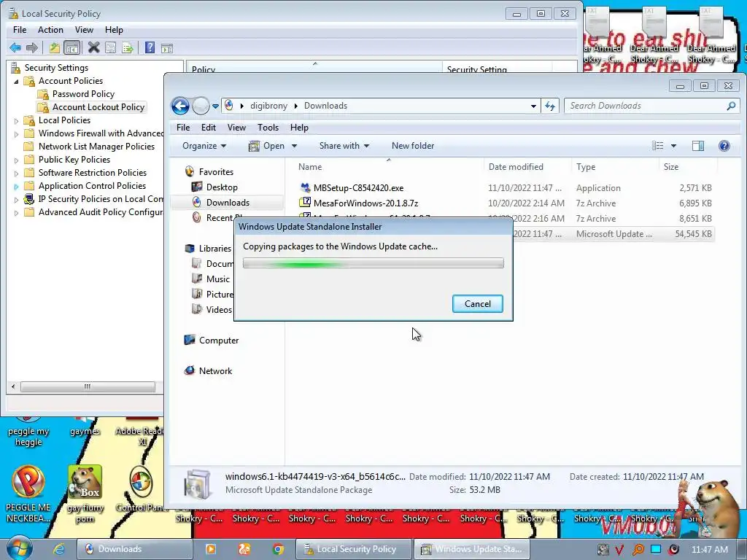Expand Advanced Audit Policy Configuration node
Viewport: 747px width, 560px height.
[x=17, y=213]
